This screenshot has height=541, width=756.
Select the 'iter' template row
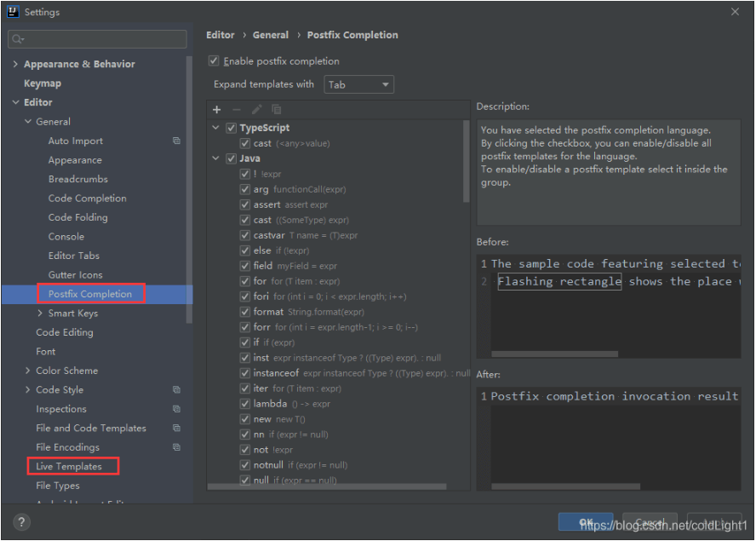[x=337, y=388]
